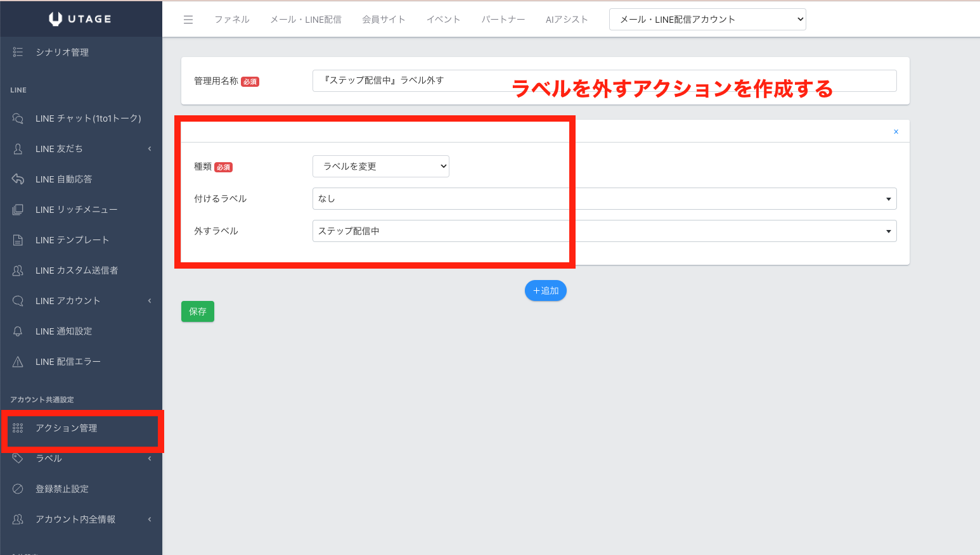Remove action block with the × button
This screenshot has width=980, height=555.
coord(896,132)
